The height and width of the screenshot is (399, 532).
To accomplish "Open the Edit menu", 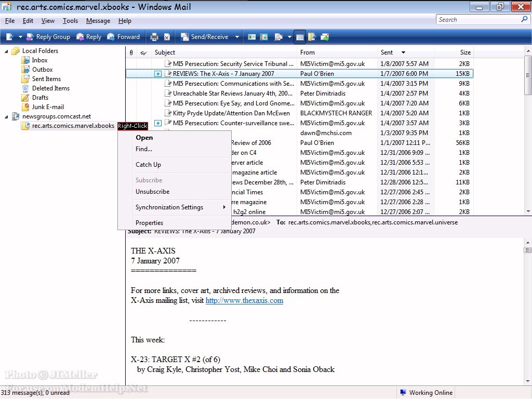I will point(28,21).
